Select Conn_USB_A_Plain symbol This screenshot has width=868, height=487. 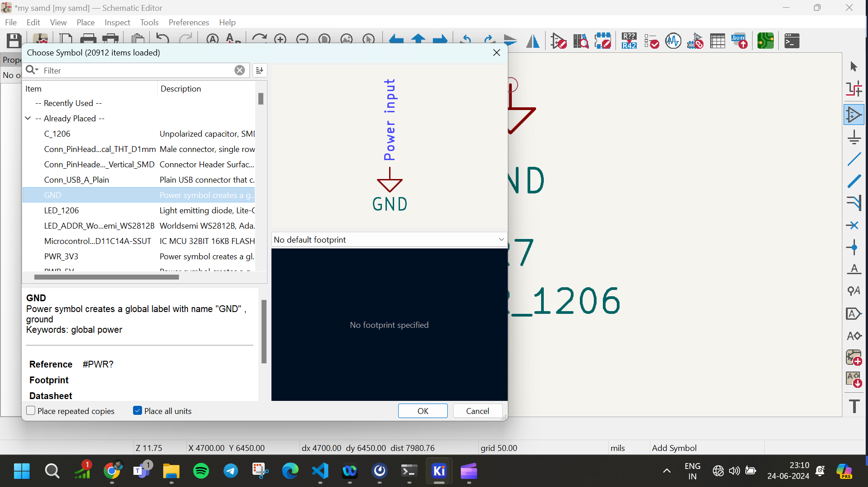click(139, 180)
